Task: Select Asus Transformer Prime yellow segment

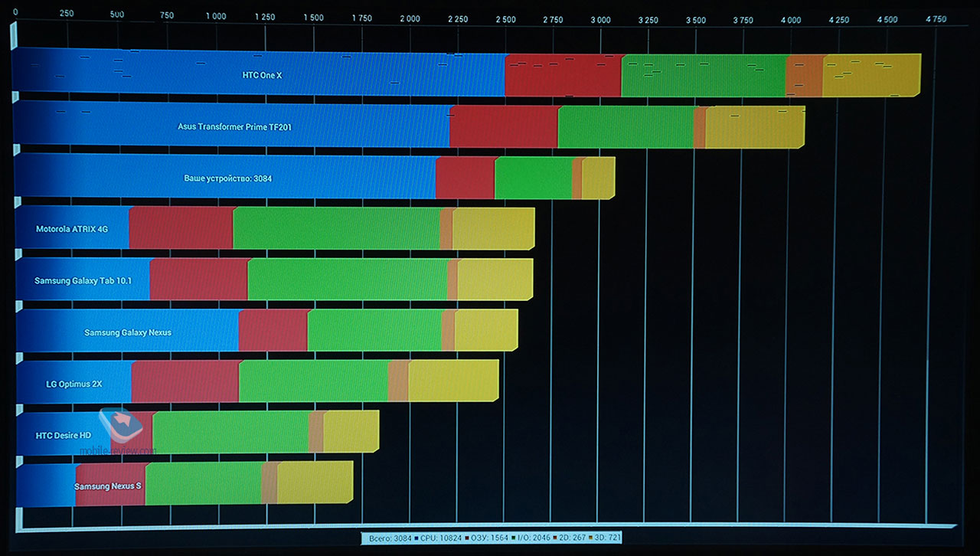Action: tap(755, 126)
